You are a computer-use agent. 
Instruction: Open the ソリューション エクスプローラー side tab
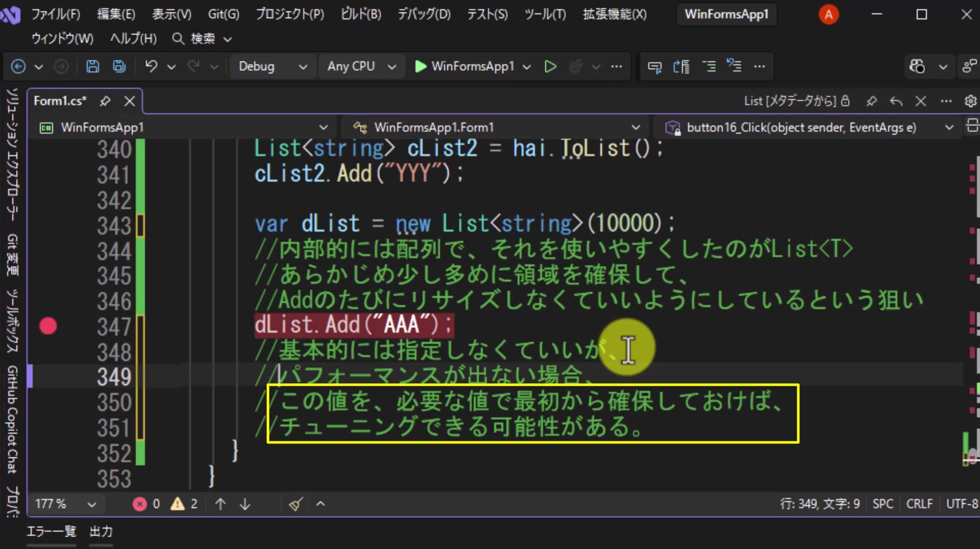[12, 155]
